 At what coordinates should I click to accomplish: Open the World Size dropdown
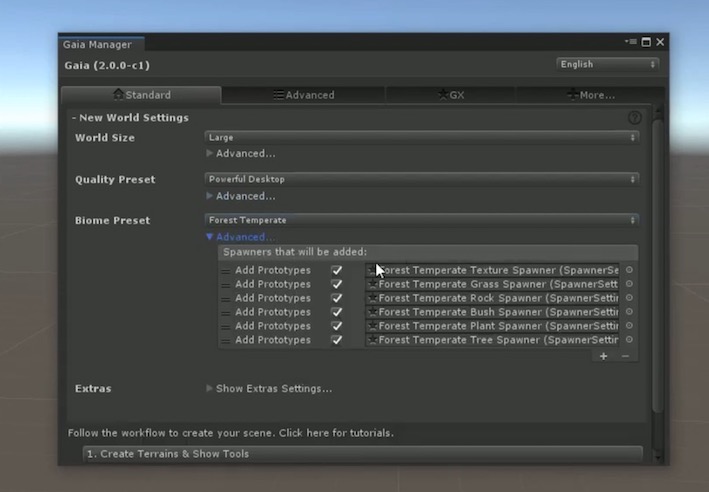[x=421, y=137]
